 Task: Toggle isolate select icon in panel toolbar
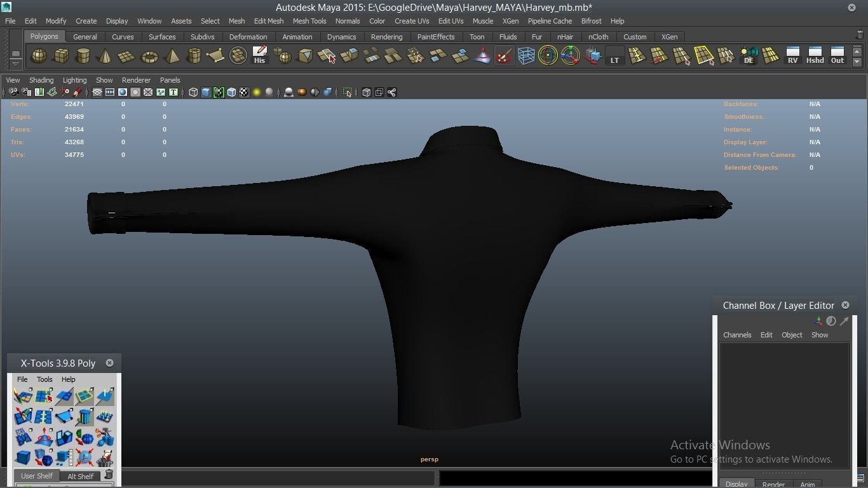[348, 92]
